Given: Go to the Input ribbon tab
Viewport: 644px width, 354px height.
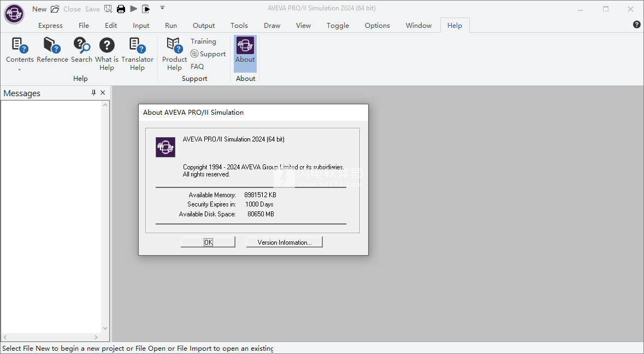Looking at the screenshot, I should pyautogui.click(x=141, y=26).
